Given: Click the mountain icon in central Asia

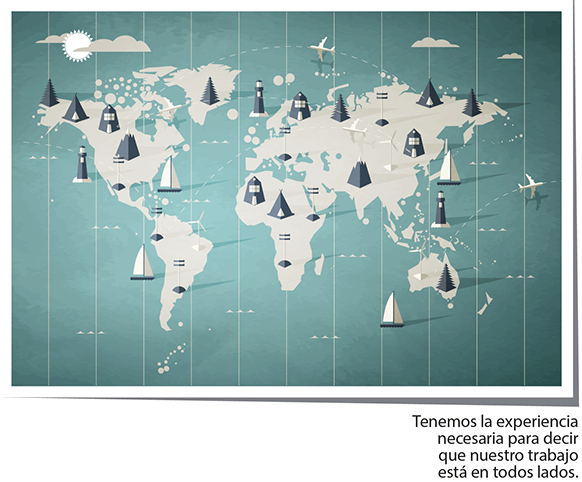Looking at the screenshot, I should [x=359, y=171].
